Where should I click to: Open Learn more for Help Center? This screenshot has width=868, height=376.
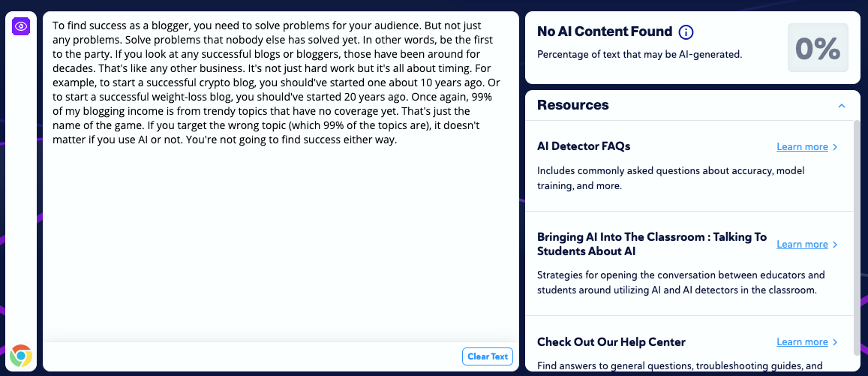click(x=802, y=341)
